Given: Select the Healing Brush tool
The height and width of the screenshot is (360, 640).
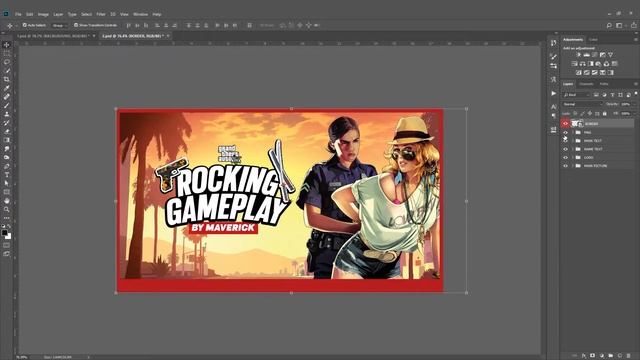Looking at the screenshot, I should [7, 97].
